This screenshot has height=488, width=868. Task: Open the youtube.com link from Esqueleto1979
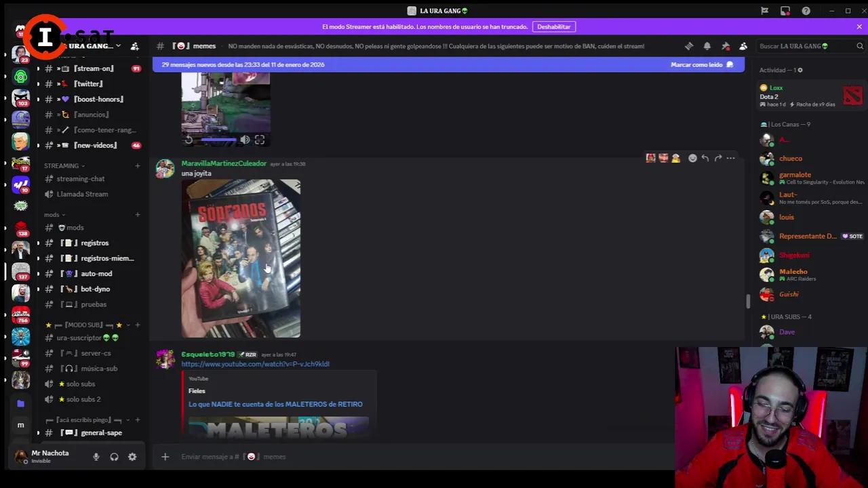(x=255, y=364)
